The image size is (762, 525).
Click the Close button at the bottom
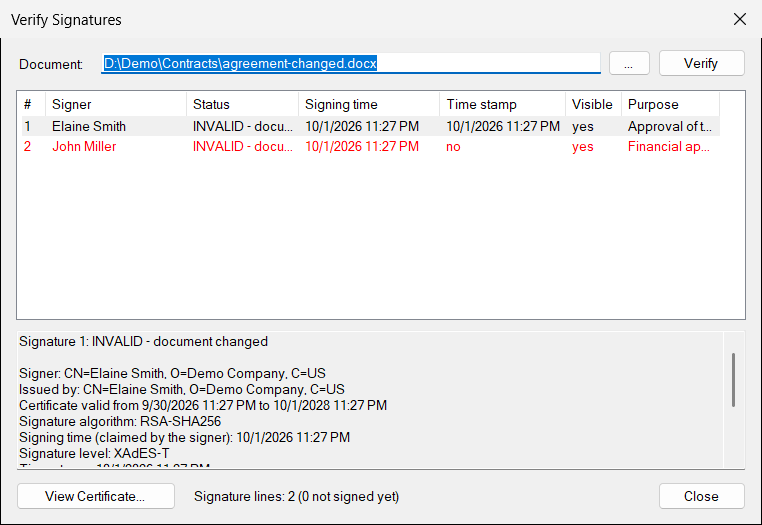click(x=701, y=496)
